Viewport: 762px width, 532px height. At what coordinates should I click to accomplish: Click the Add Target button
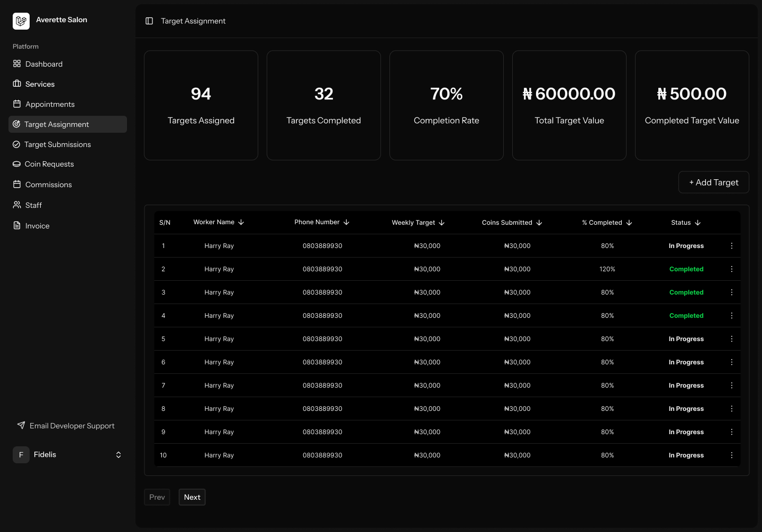pos(713,182)
